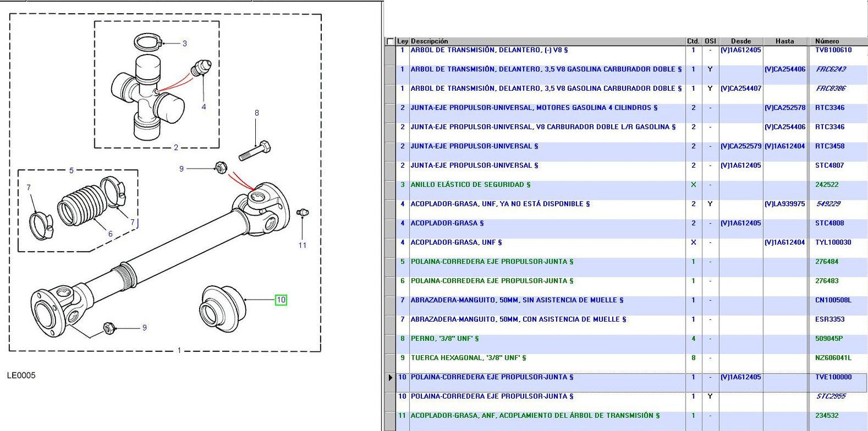Toggle the checkbox in the table header corner
The image size is (868, 431).
point(391,42)
